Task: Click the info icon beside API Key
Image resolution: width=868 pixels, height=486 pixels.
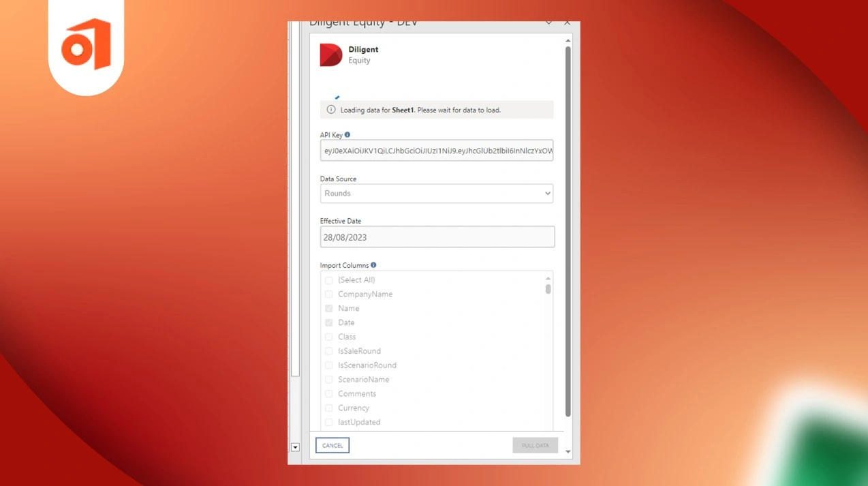Action: coord(347,135)
